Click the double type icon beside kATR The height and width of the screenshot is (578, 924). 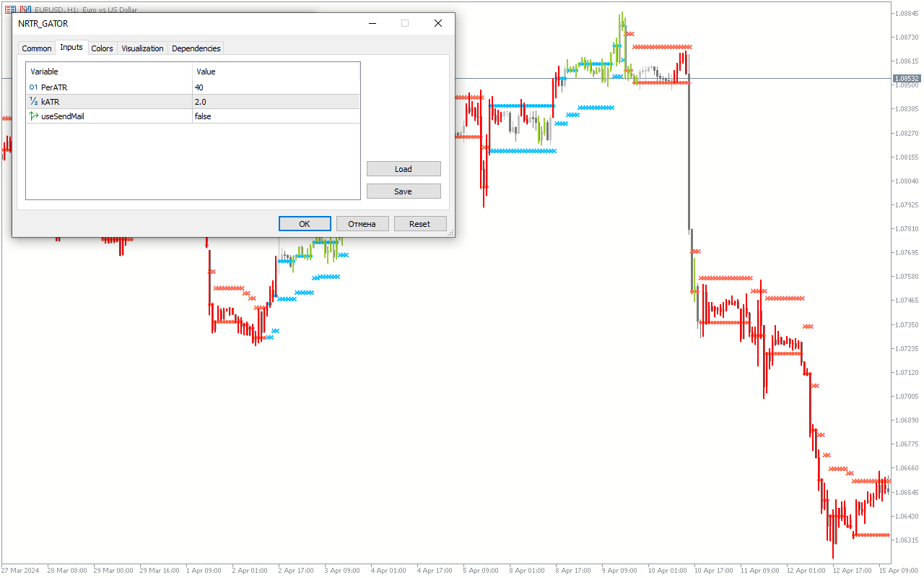[33, 102]
